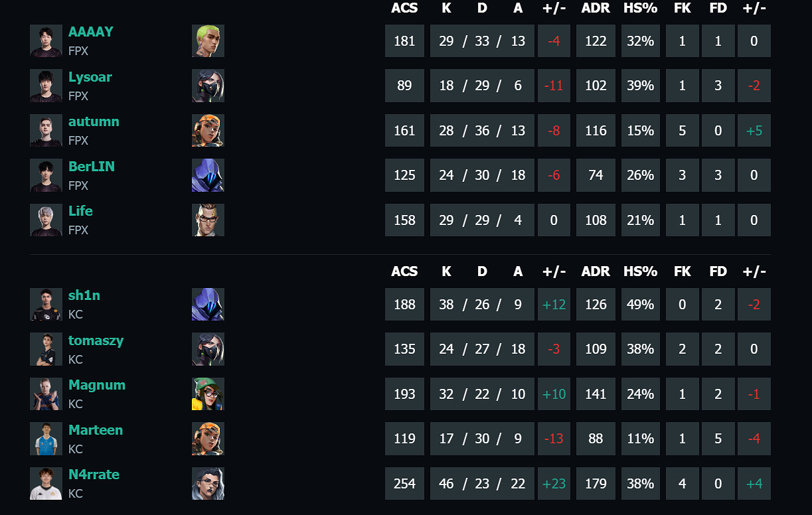Click N4rrate's agent portrait icon
Viewport: 812px width, 515px height.
(x=208, y=483)
